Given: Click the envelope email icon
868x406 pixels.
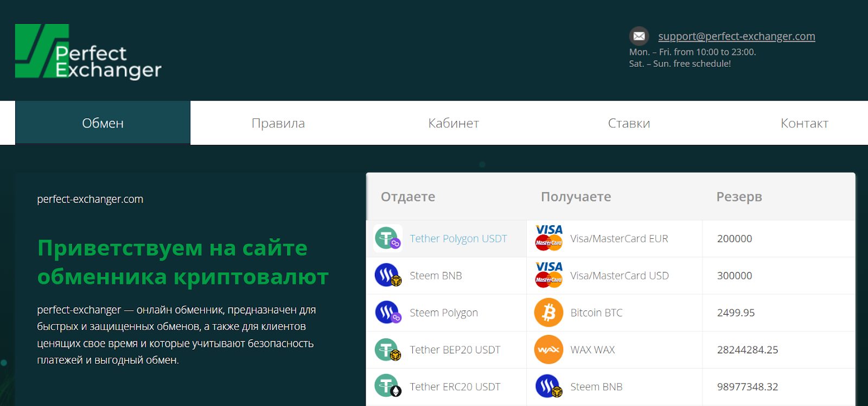Looking at the screenshot, I should (x=639, y=36).
